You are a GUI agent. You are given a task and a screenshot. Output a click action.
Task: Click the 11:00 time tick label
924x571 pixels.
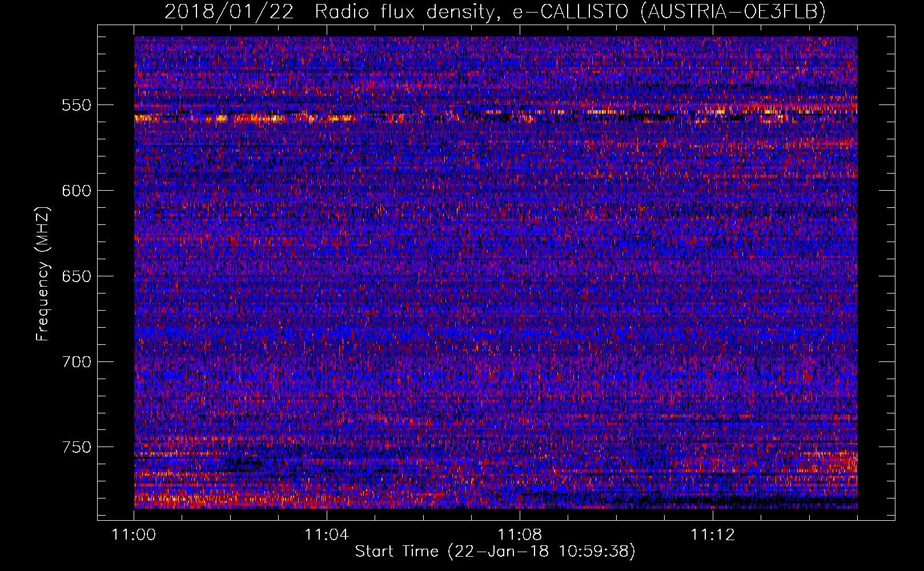(x=134, y=535)
